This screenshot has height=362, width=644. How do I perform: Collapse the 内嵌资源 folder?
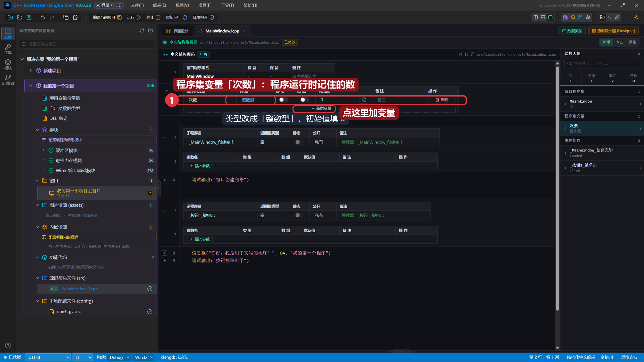[x=37, y=227]
